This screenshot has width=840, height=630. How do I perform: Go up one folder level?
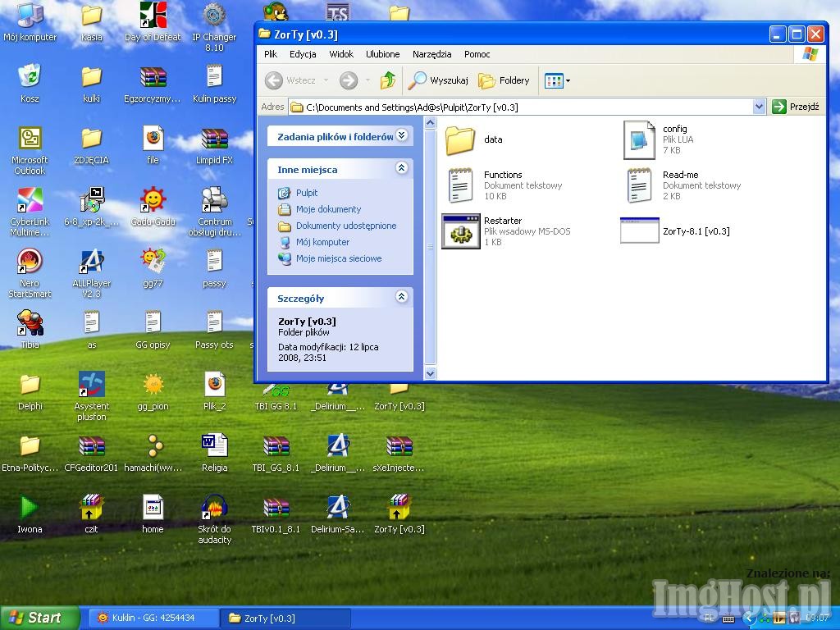(x=388, y=80)
